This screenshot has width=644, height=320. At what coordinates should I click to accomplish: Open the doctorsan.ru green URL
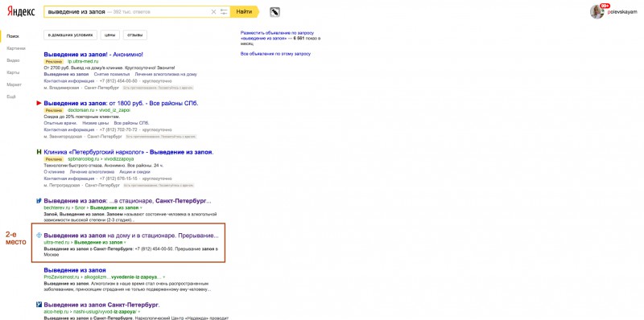(99, 110)
